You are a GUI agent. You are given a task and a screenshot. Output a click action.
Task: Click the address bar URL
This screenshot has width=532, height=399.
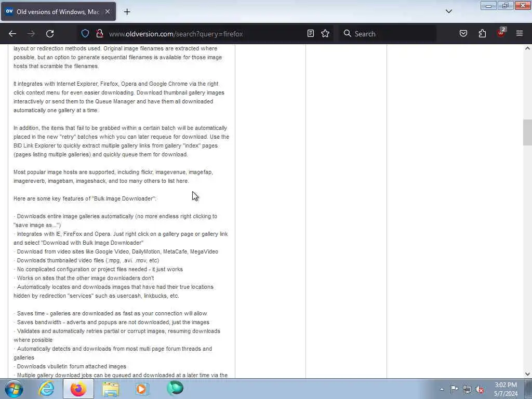176,34
